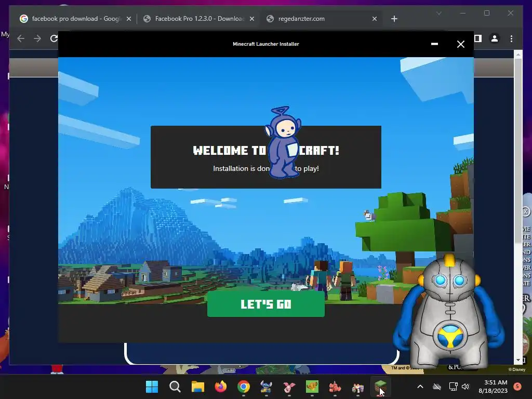
Task: Open a new Chrome tab
Action: [394, 19]
